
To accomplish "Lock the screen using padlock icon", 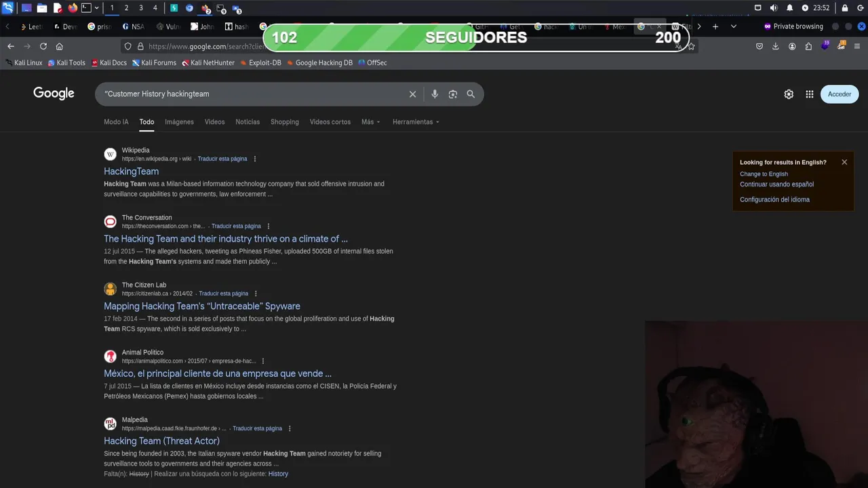I will [845, 8].
